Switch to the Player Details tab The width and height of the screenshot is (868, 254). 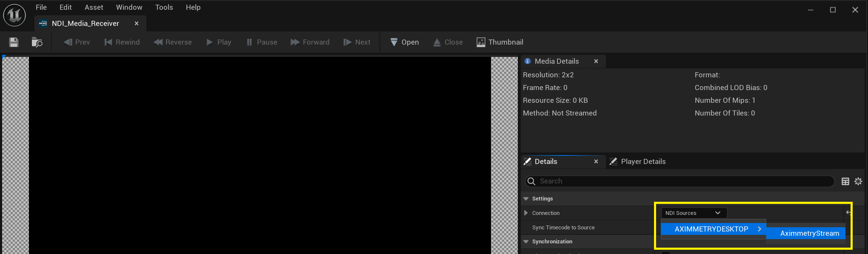(x=642, y=161)
